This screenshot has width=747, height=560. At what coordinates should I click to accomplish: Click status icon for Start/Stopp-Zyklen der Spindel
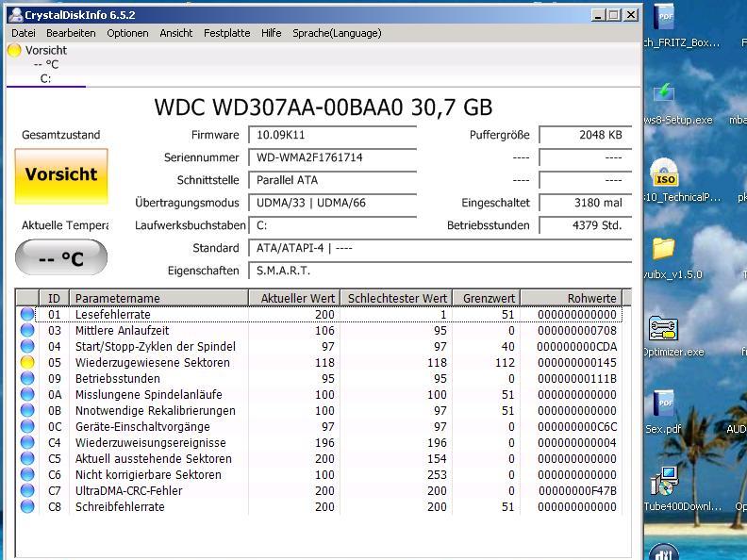click(27, 346)
